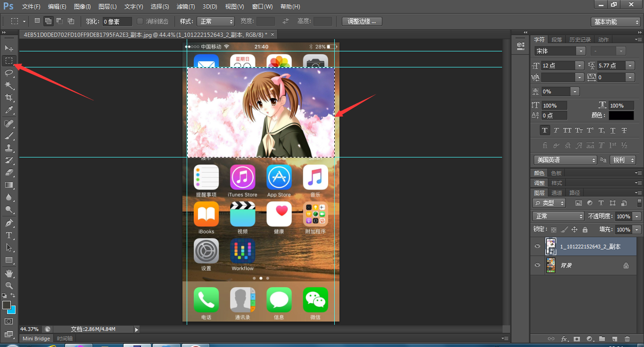Switch to the 通道 channels tab
This screenshot has height=347, width=644.
[x=557, y=192]
